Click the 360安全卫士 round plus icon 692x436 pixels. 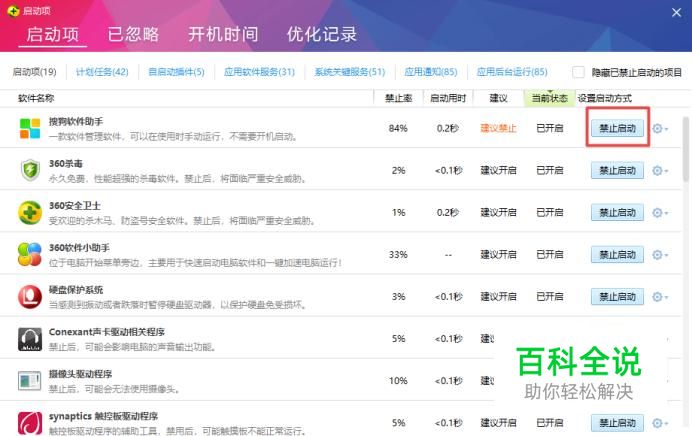[x=30, y=213]
